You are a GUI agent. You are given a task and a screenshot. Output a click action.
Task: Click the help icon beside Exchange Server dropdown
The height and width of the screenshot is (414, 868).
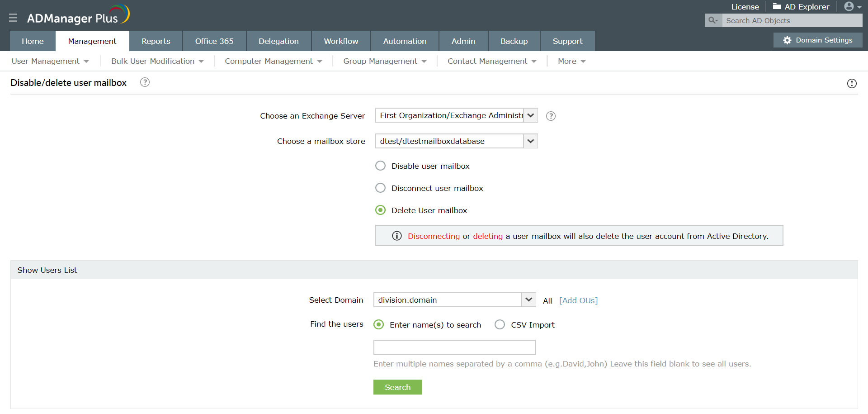point(551,116)
